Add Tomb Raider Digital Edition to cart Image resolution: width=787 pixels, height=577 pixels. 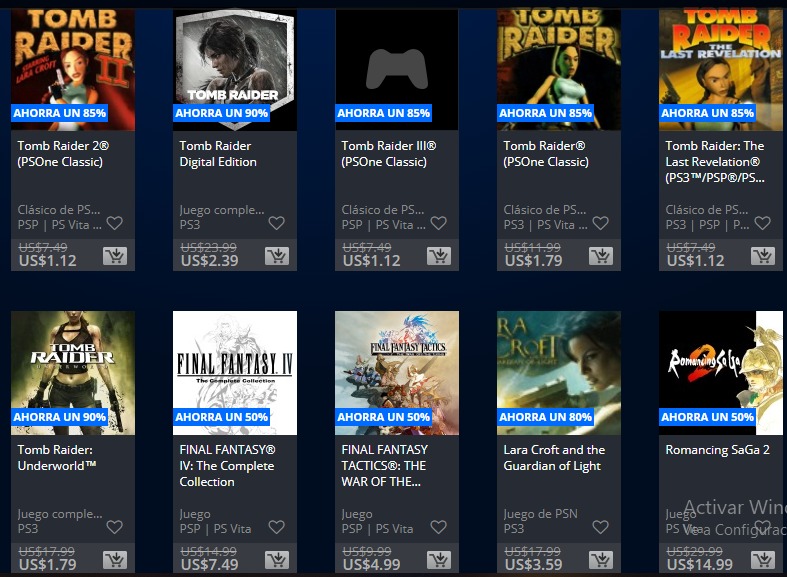tap(277, 256)
